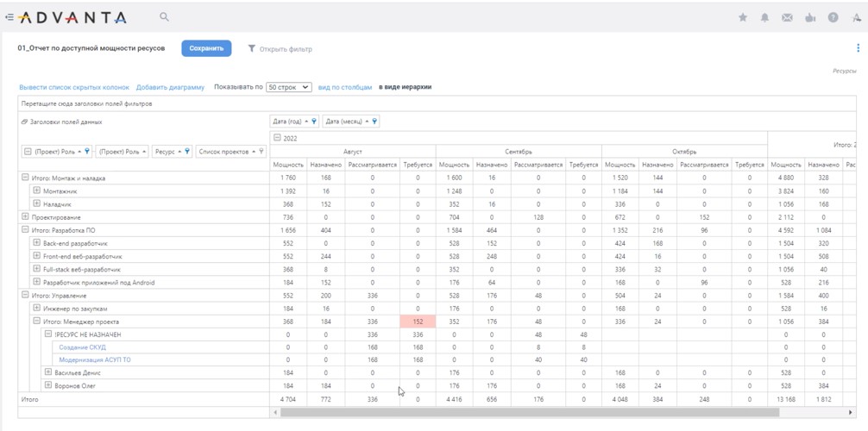Click Октябрь month column header
This screenshot has height=431, width=868.
(x=685, y=151)
